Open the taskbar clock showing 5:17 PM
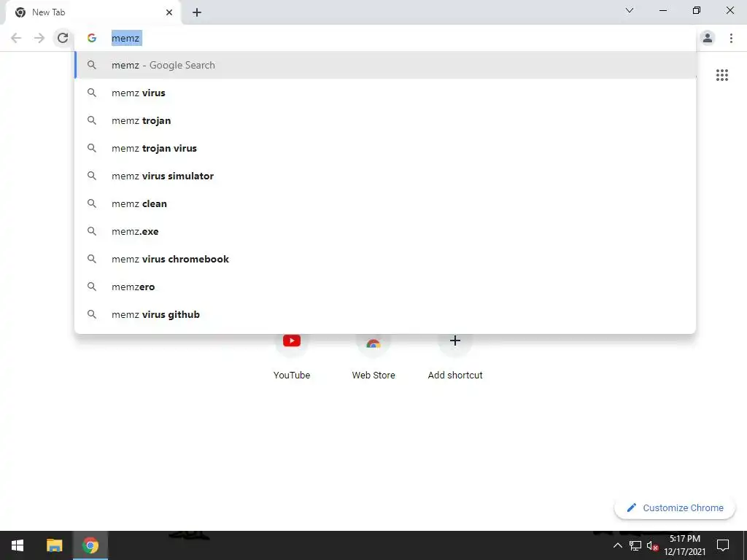Screen dimensions: 747x560 [x=685, y=545]
